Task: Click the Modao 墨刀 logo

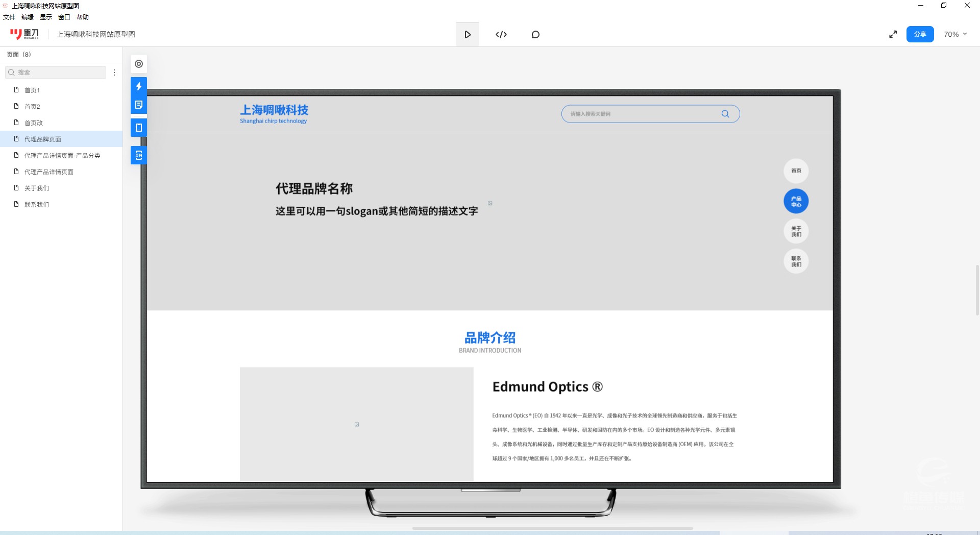Action: [x=24, y=34]
